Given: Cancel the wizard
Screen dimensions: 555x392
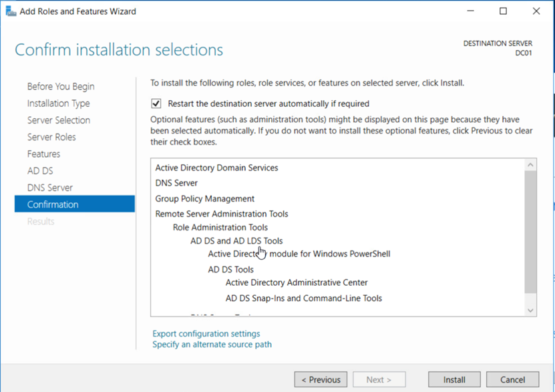Looking at the screenshot, I should pos(512,379).
